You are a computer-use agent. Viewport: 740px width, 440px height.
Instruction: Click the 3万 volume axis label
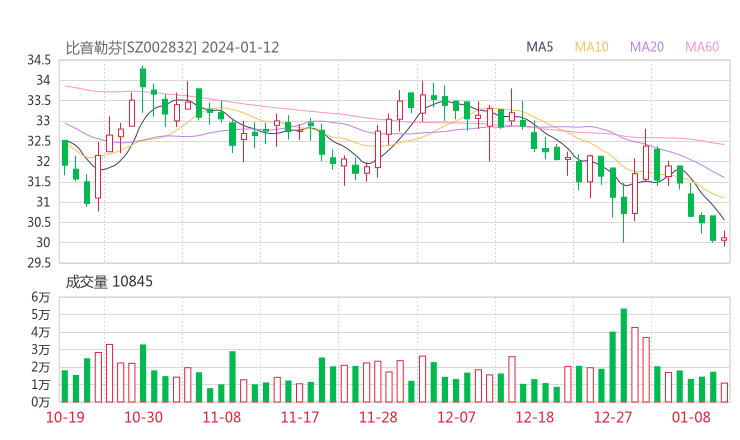(x=41, y=350)
